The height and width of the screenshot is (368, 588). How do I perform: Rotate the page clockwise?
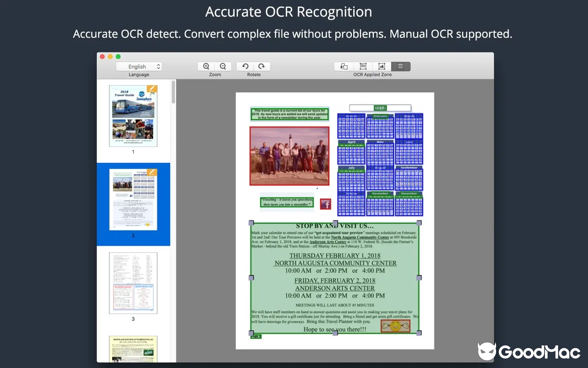coord(261,66)
